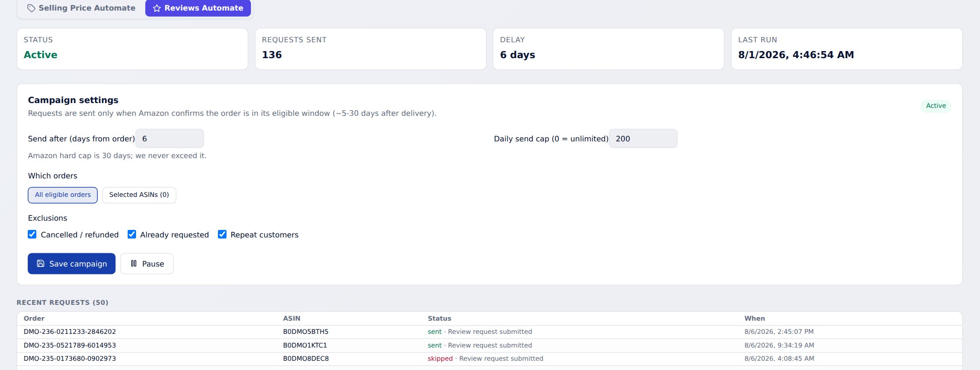Choose Selected ASINs (0) option
Image resolution: width=980 pixels, height=370 pixels.
(139, 195)
